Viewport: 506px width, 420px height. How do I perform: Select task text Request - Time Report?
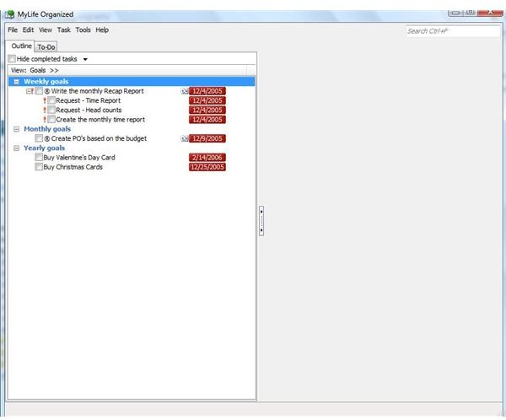point(88,100)
